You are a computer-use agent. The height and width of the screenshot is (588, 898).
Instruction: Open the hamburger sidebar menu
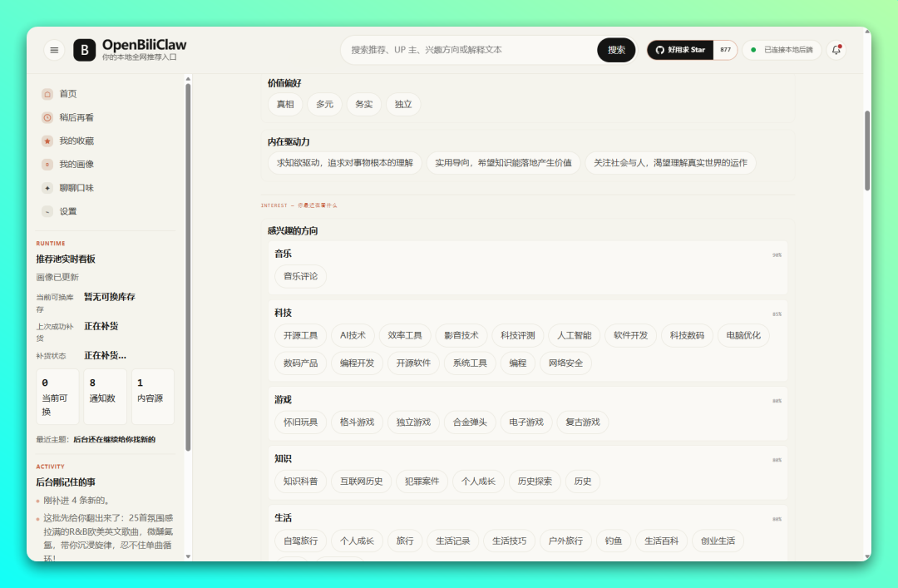(x=54, y=50)
